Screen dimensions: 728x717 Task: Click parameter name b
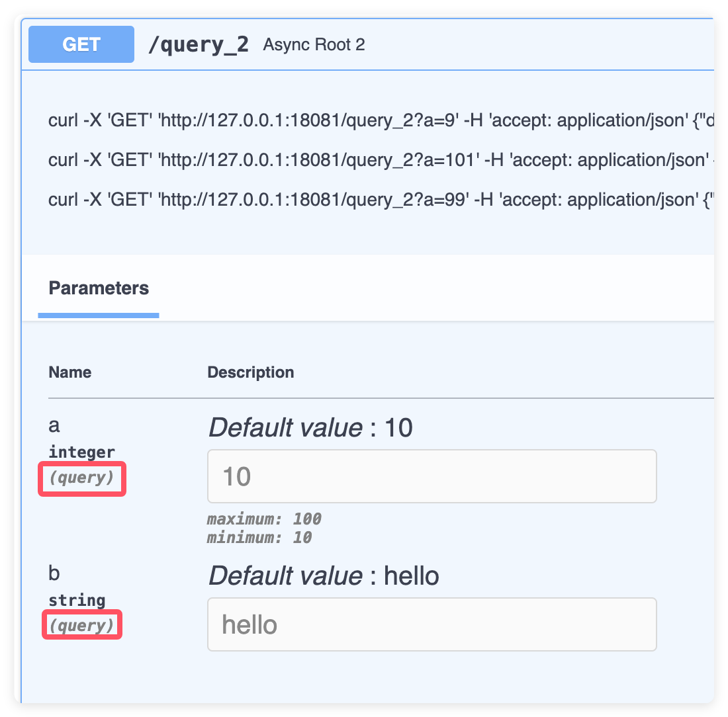tap(54, 573)
